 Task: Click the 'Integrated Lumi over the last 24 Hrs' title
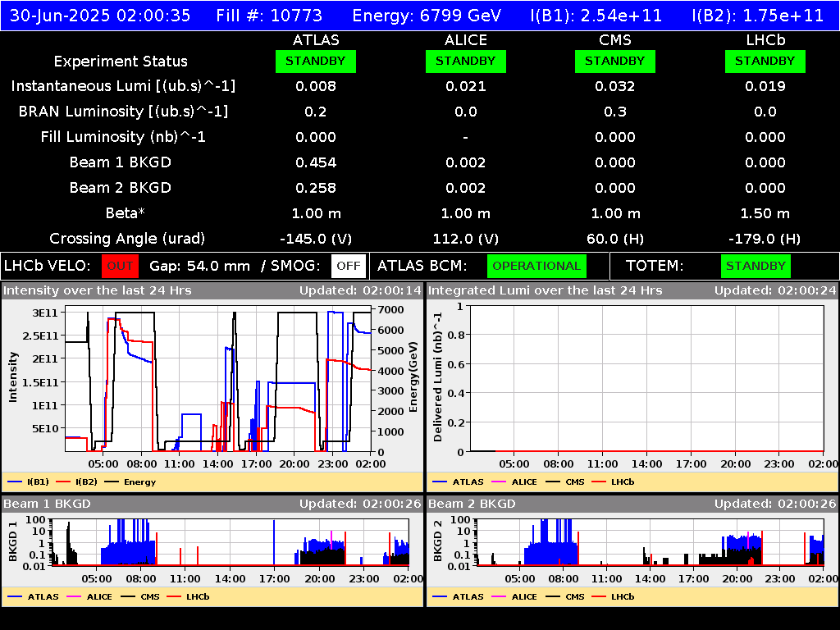tap(546, 290)
